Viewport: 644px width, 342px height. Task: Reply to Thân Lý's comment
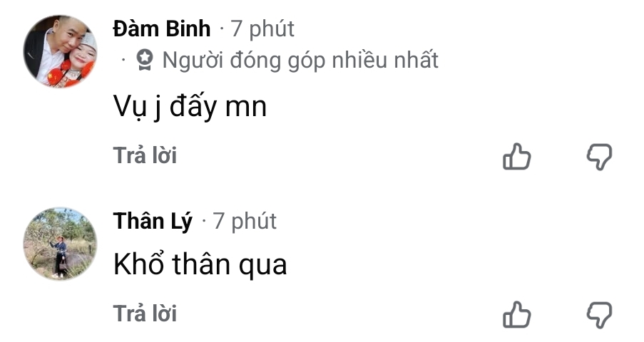pyautogui.click(x=145, y=313)
